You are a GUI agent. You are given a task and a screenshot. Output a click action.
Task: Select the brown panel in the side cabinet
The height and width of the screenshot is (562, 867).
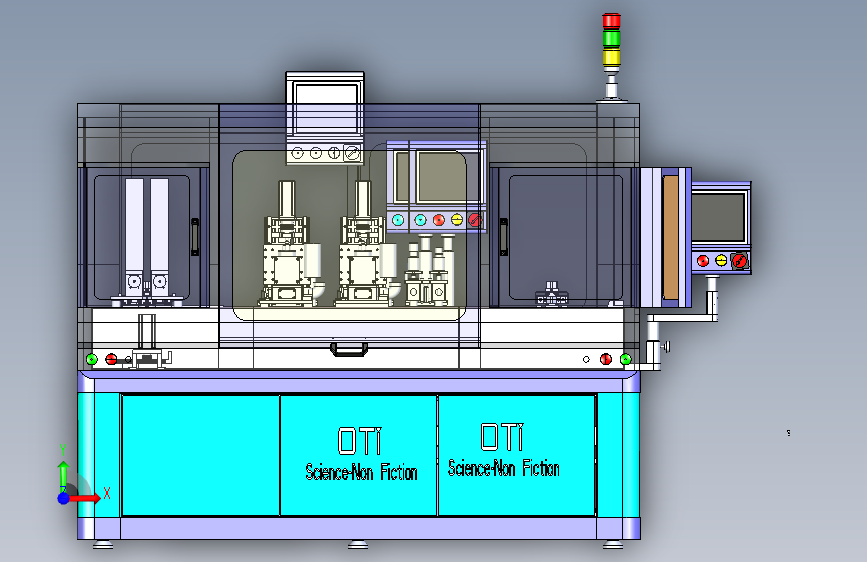670,238
